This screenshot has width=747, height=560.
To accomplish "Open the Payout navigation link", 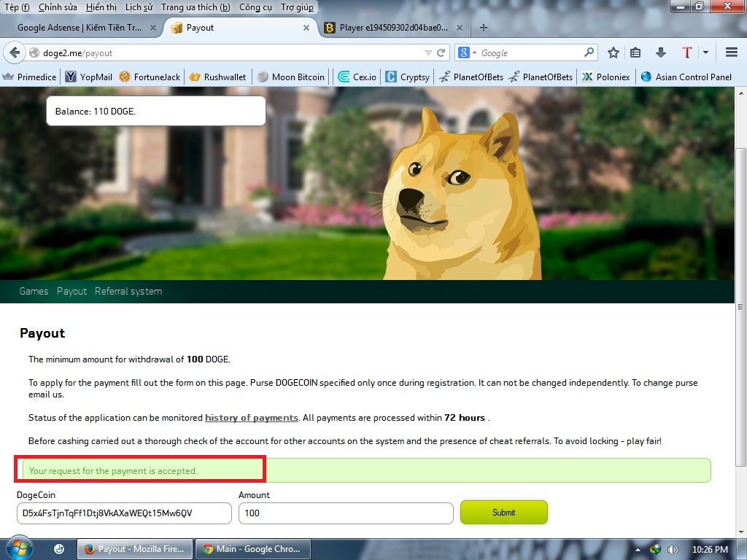I will 72,291.
